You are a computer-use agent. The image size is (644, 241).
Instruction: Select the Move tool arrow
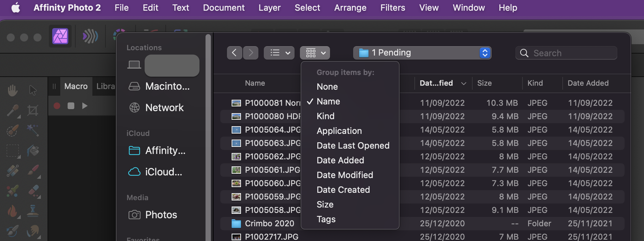33,90
